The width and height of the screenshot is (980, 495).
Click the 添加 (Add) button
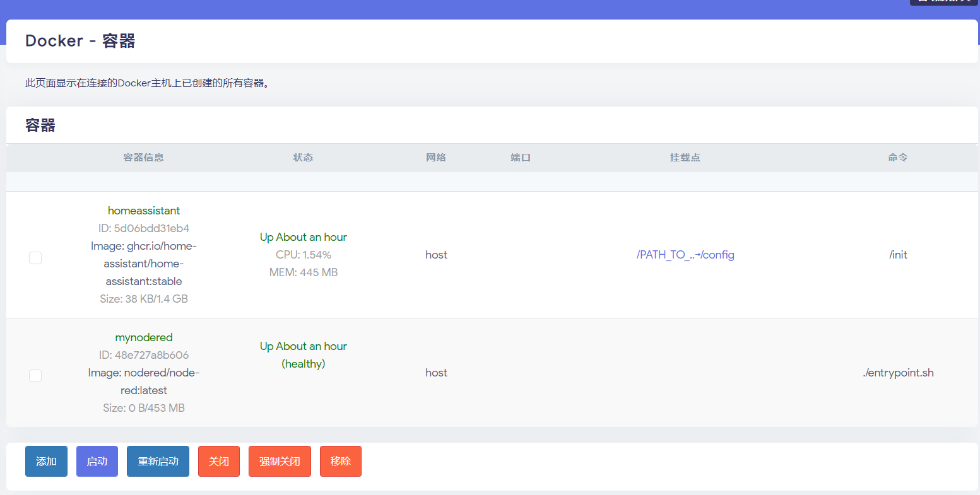coord(46,461)
